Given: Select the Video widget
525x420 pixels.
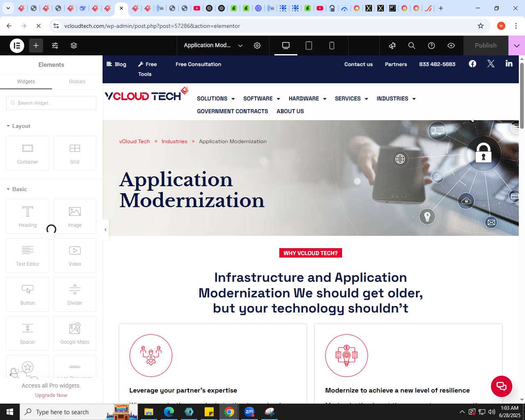Looking at the screenshot, I should click(x=75, y=256).
